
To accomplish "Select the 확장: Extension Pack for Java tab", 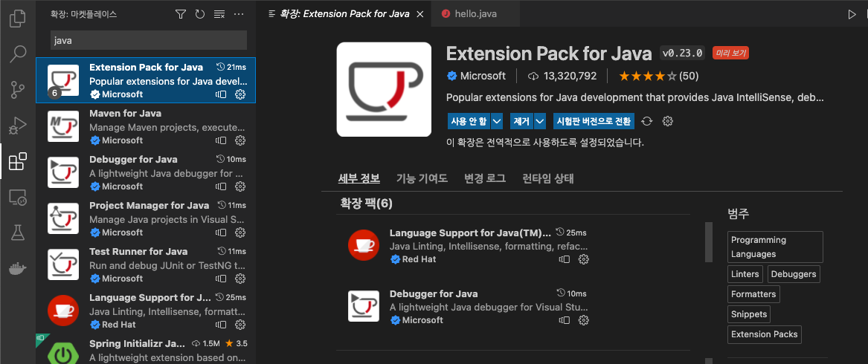I will click(x=345, y=14).
